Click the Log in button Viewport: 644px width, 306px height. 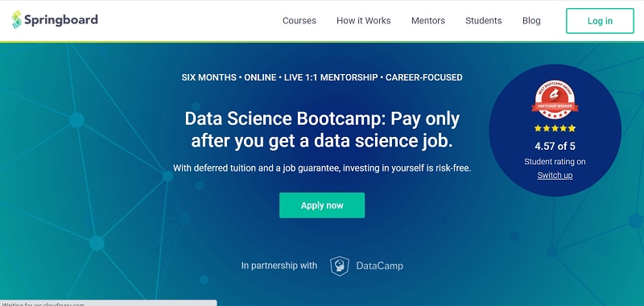[600, 21]
